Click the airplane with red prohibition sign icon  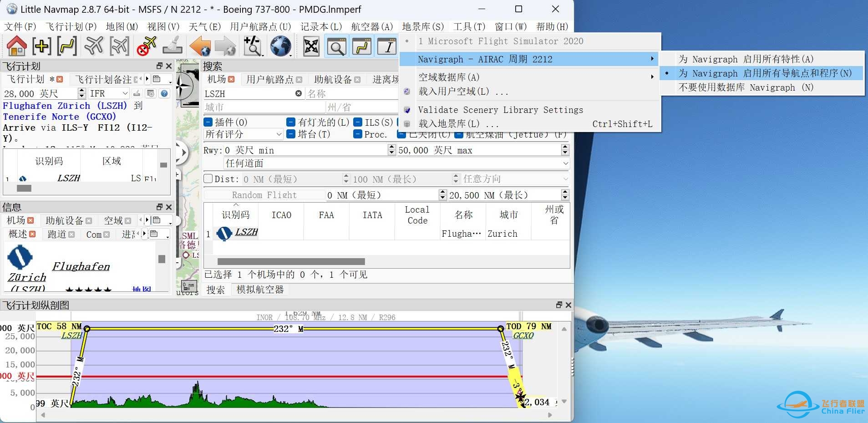pyautogui.click(x=146, y=46)
